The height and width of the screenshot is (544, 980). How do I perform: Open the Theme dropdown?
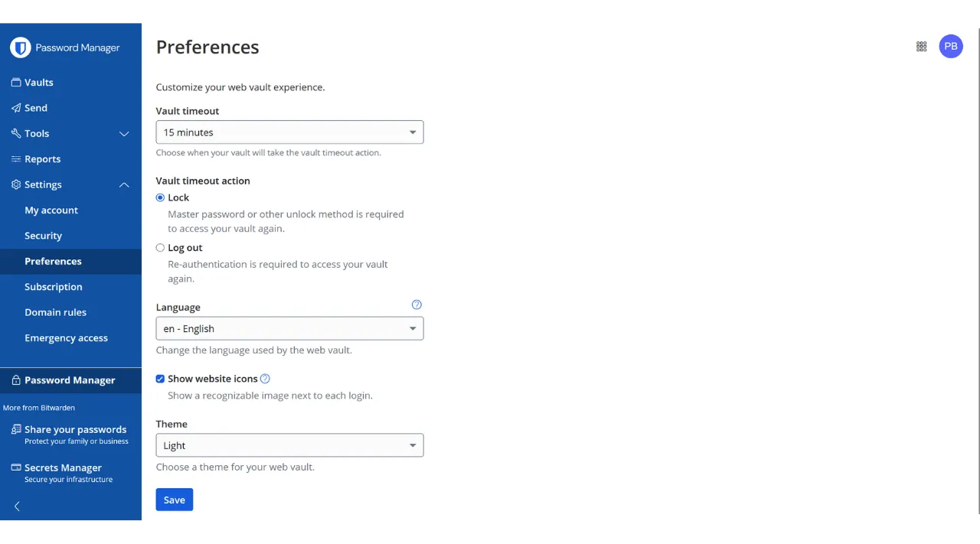[289, 445]
